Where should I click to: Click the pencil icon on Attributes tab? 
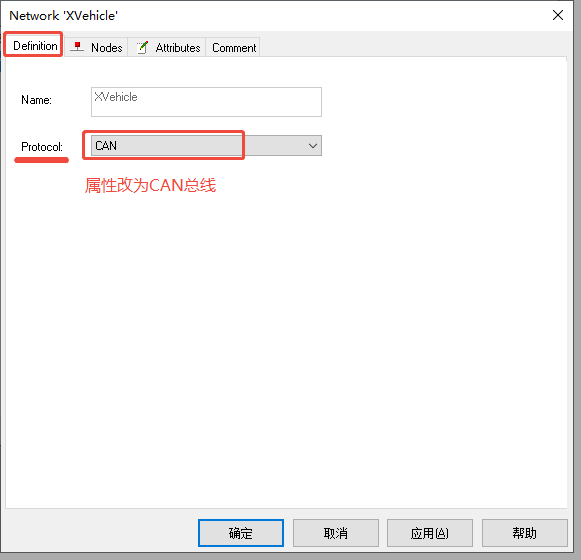click(142, 47)
